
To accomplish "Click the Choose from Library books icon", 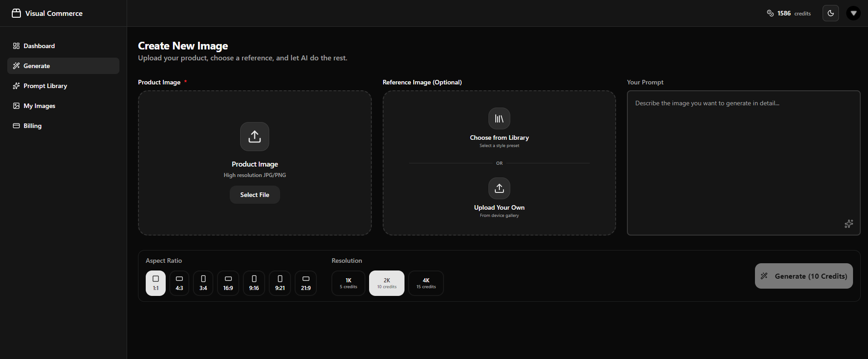I will click(x=499, y=119).
